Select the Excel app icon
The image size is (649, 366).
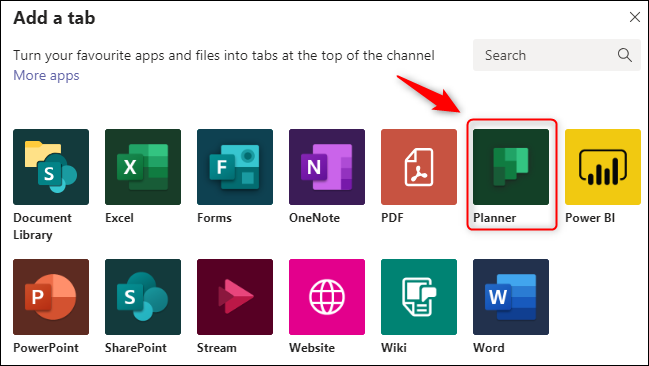tap(143, 167)
